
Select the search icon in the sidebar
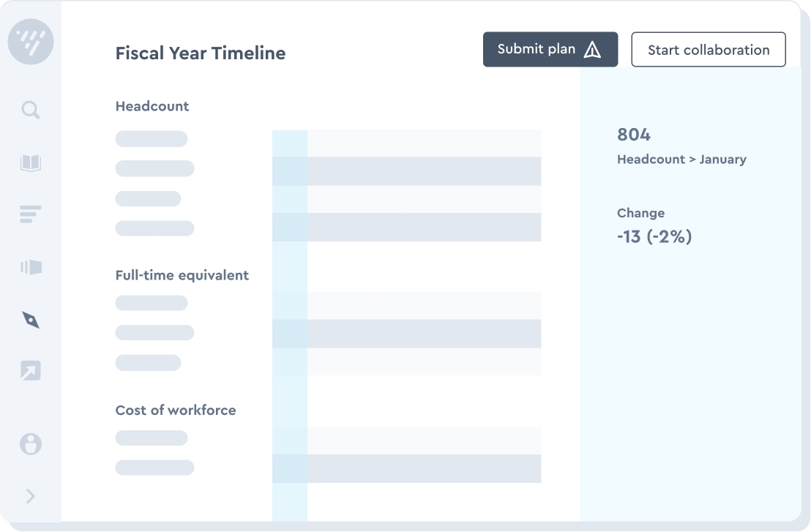pyautogui.click(x=30, y=110)
